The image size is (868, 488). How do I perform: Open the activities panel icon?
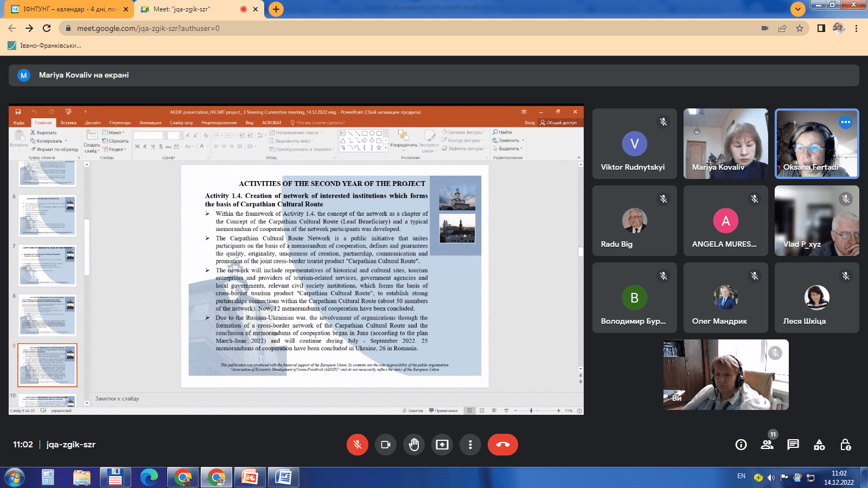tap(819, 445)
